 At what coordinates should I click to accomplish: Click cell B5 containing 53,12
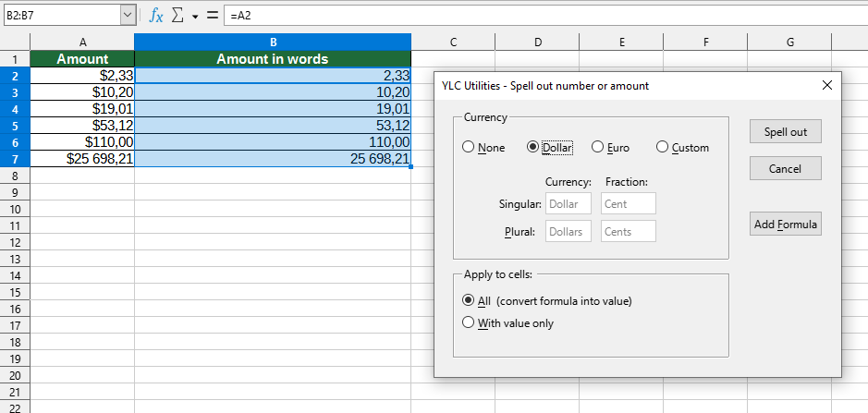(273, 126)
